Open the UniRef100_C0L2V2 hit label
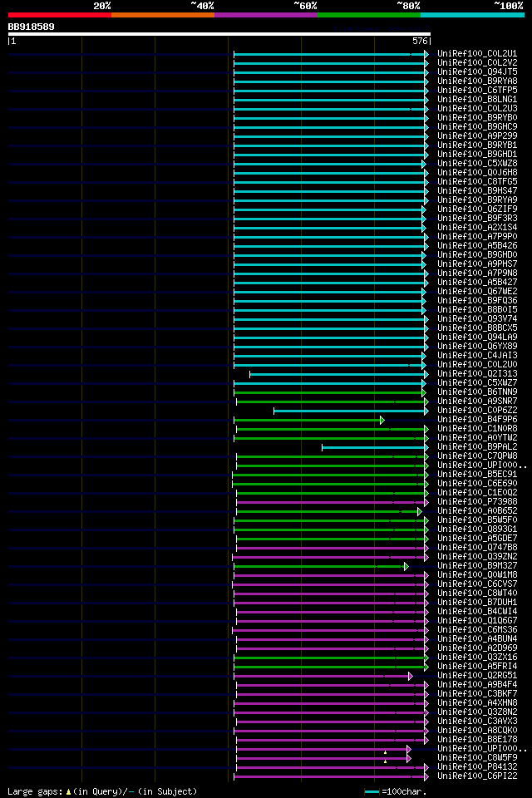532x798 pixels. click(477, 62)
